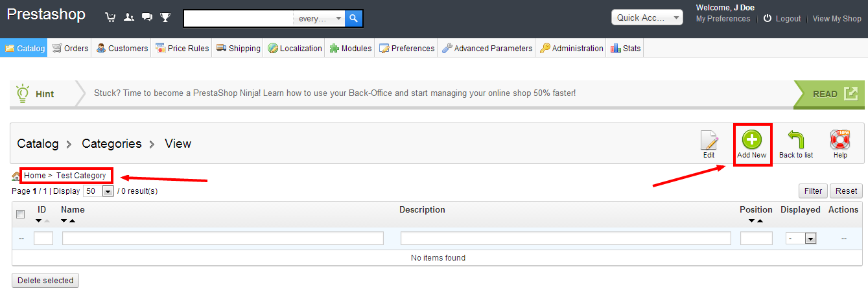
Task: Click the 'Actions' column header
Action: point(843,209)
